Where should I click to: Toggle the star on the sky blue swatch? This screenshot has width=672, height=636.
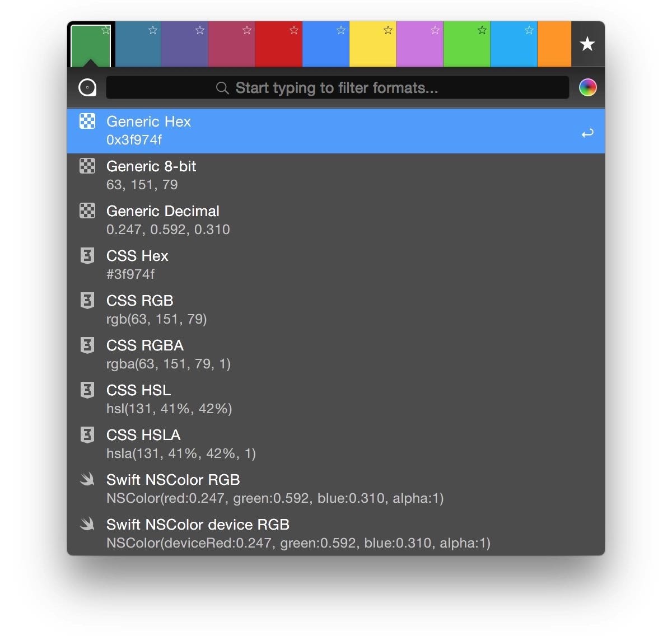(529, 30)
